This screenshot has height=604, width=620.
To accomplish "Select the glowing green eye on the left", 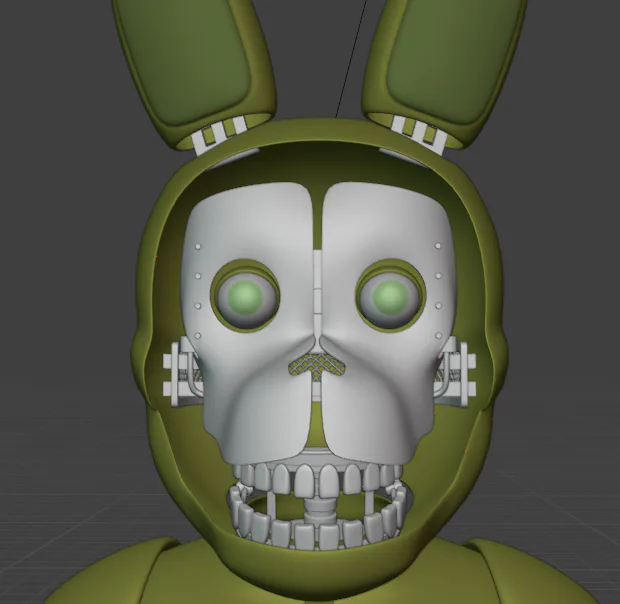I will click(246, 295).
